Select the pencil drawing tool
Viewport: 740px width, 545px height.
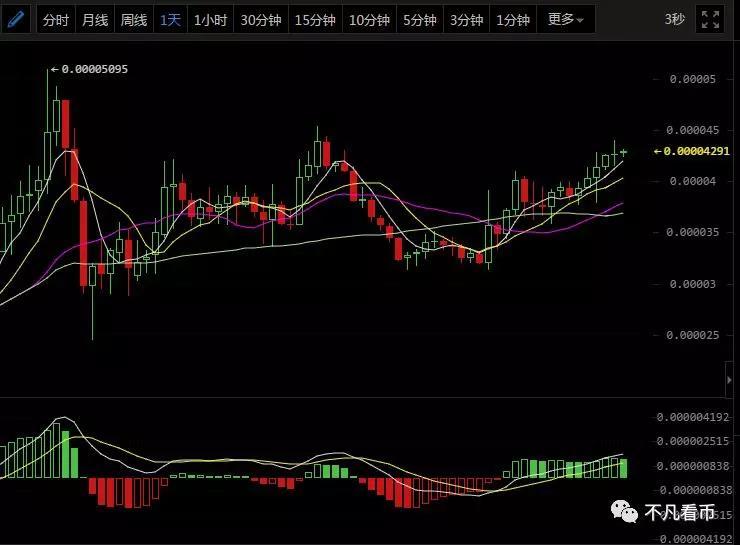click(x=16, y=19)
